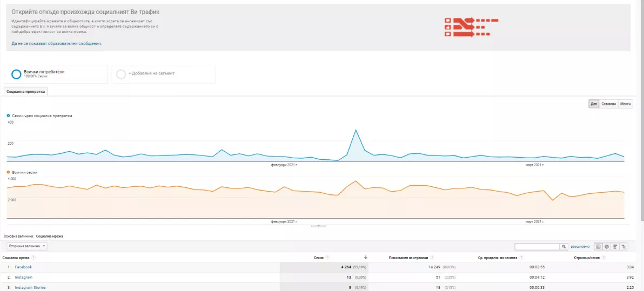Click help icon next to Социална мрежа column
Image resolution: width=644 pixels, height=291 pixels.
33,258
